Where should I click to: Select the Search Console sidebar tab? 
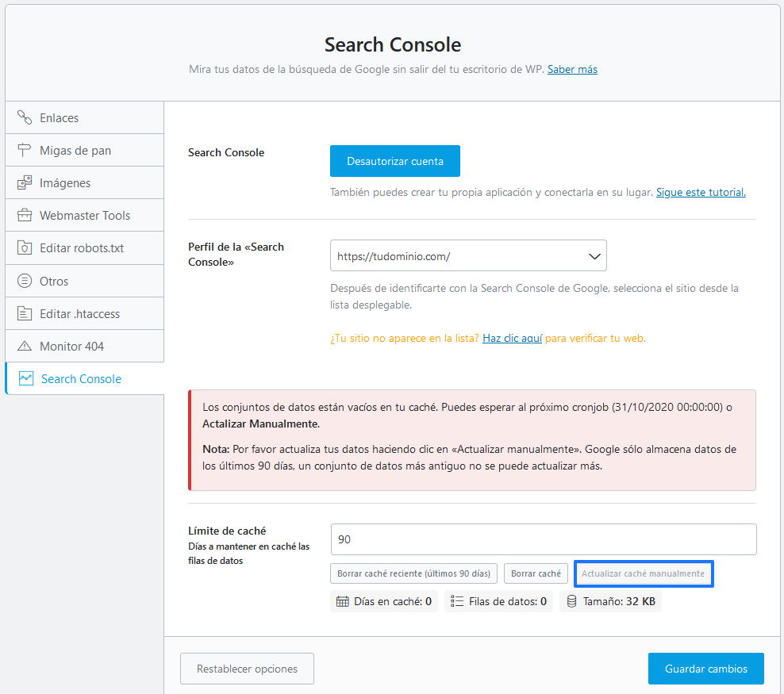(84, 378)
